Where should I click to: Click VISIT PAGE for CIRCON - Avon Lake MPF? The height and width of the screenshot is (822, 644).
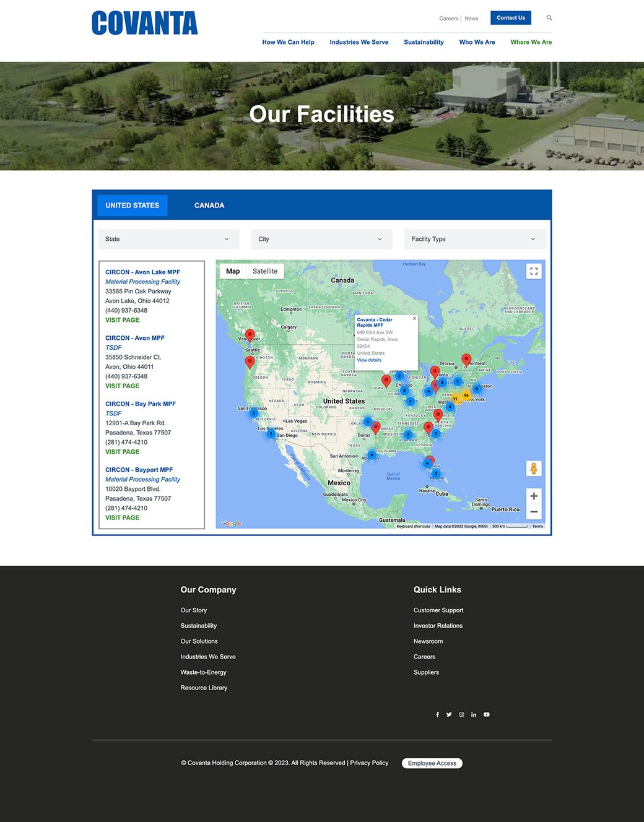122,320
